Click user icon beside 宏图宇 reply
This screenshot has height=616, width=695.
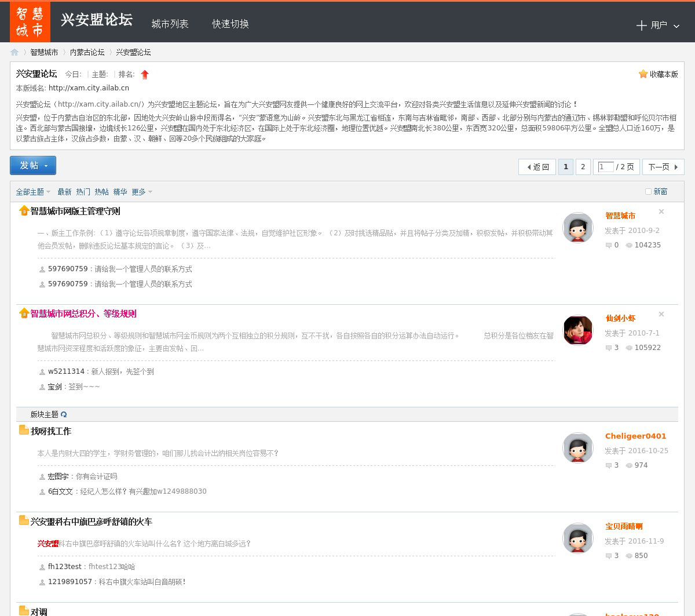(42, 477)
